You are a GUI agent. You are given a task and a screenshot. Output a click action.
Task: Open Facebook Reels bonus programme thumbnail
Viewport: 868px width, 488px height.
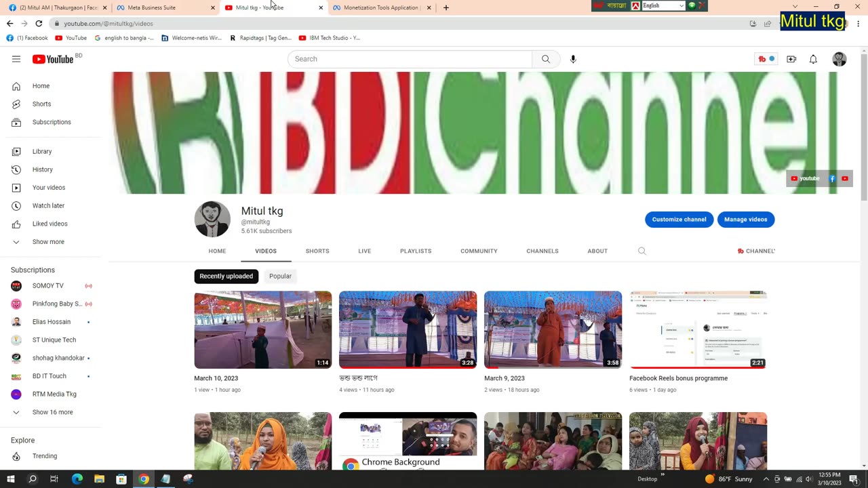(x=698, y=330)
